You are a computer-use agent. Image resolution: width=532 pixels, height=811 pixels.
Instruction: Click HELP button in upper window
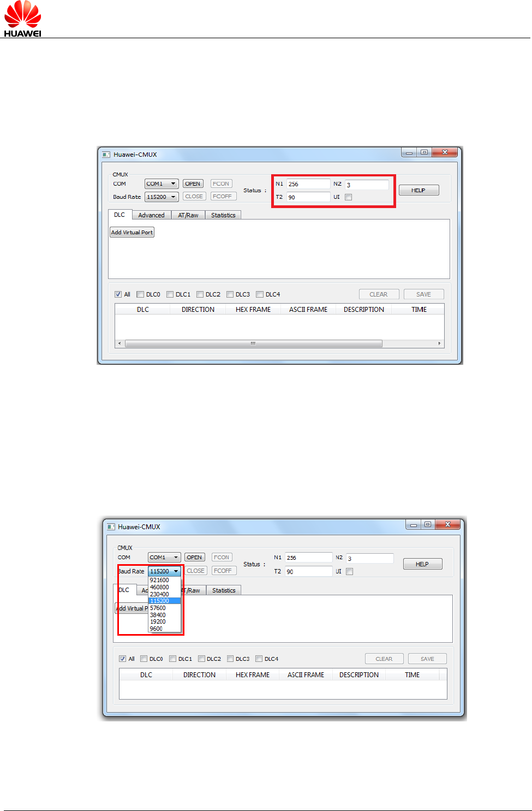419,190
